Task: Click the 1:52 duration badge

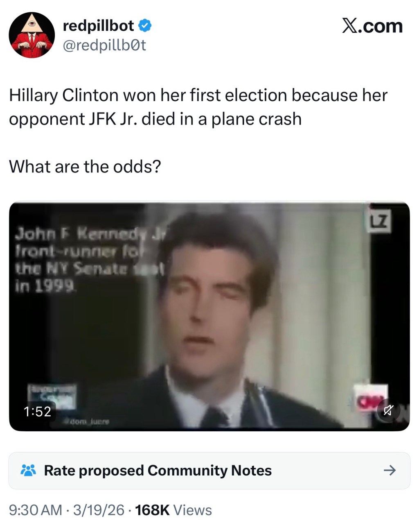Action: 38,411
